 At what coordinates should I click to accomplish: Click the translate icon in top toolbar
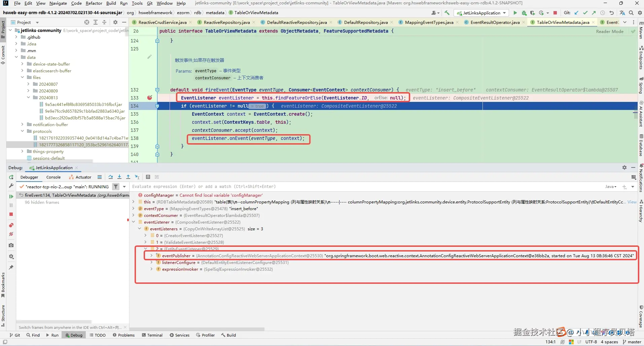coord(622,13)
